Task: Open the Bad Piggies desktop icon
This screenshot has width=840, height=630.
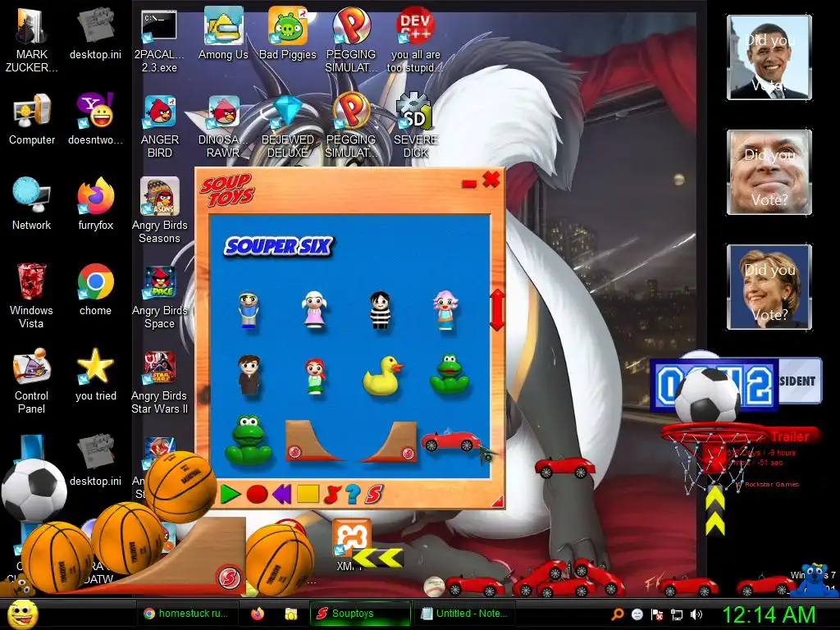Action: click(288, 34)
